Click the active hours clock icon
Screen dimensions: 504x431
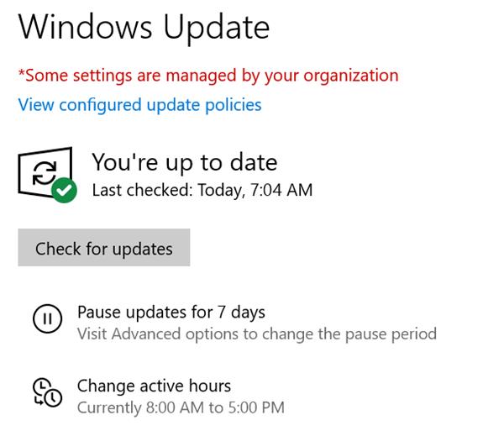47,392
